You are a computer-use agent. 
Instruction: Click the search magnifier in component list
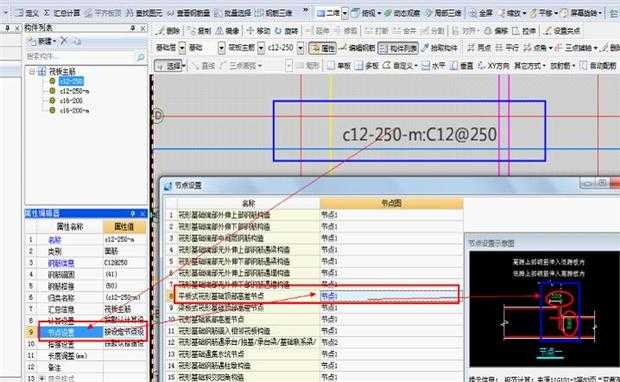point(141,57)
